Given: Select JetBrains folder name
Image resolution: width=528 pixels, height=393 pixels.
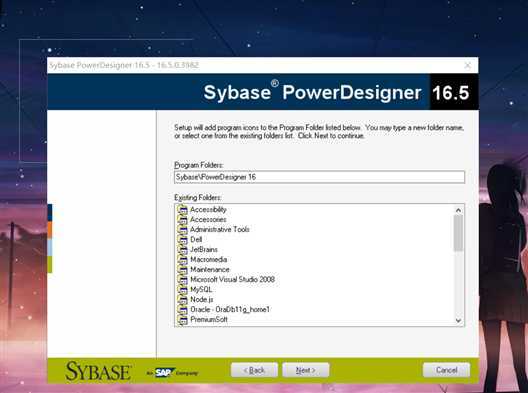Looking at the screenshot, I should tap(204, 250).
